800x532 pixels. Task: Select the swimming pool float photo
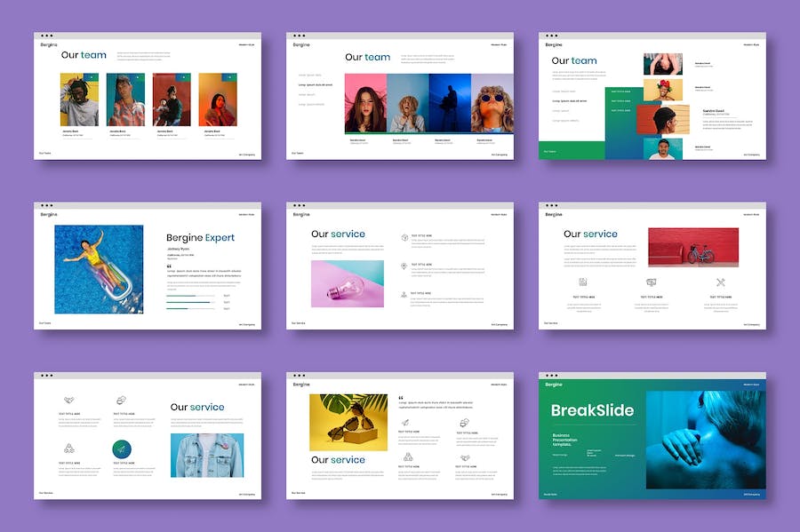coord(99,269)
